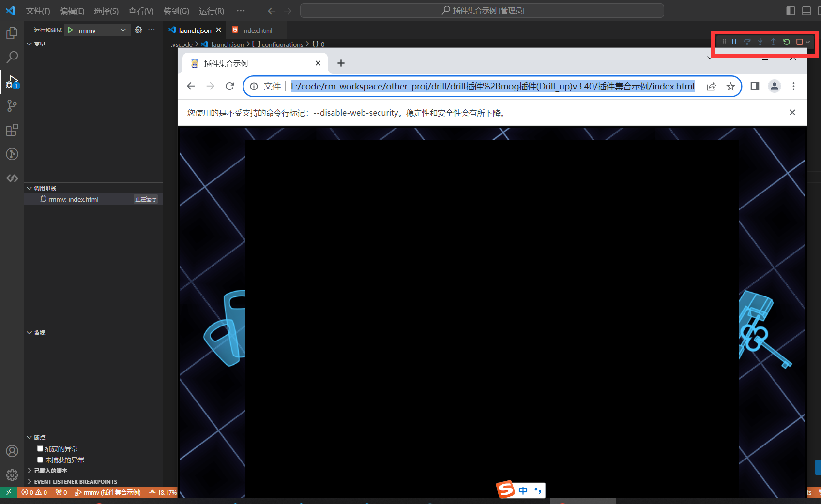Enable the 未捕获的异常 breakpoint checkbox

40,460
